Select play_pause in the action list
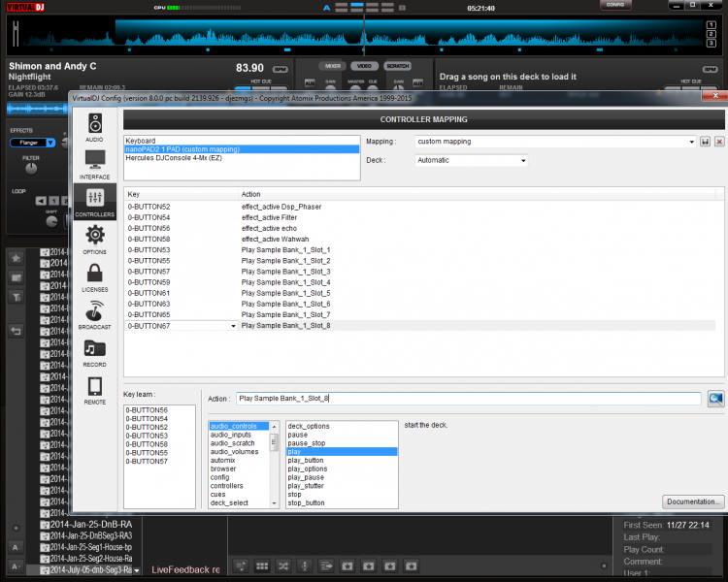 tap(306, 477)
